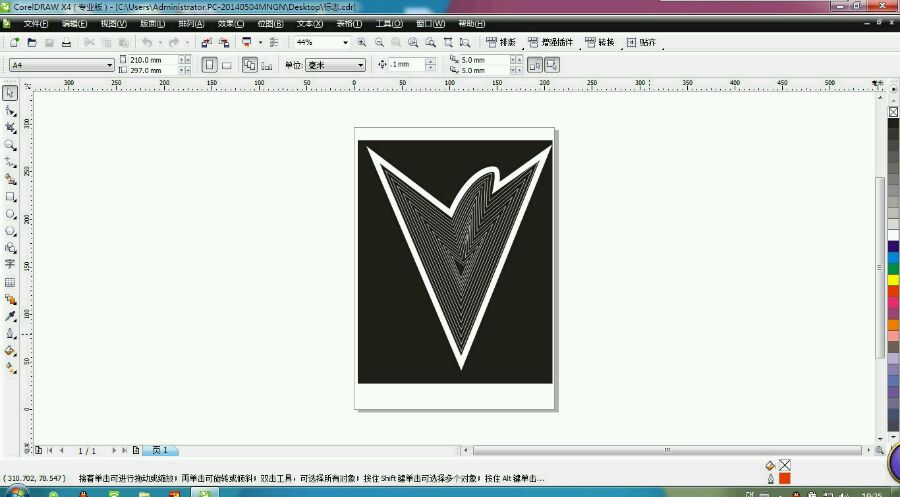Apply layout to current page only

coord(266,65)
